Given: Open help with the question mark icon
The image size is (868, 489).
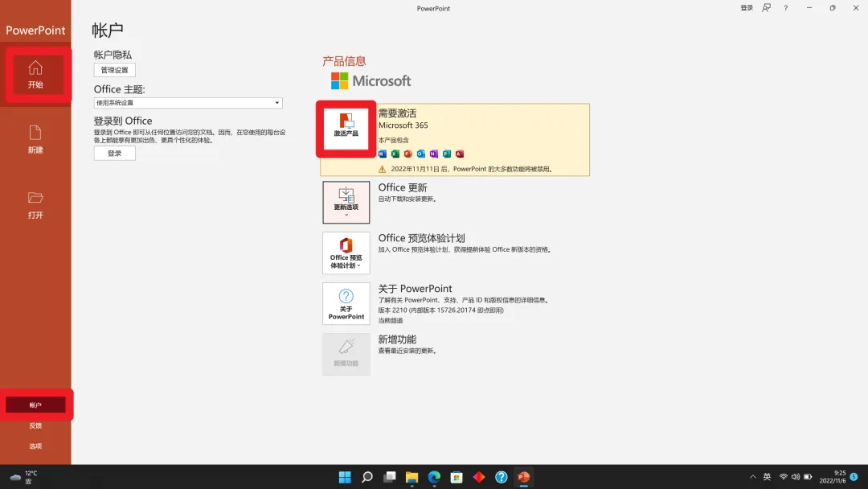Looking at the screenshot, I should point(785,8).
